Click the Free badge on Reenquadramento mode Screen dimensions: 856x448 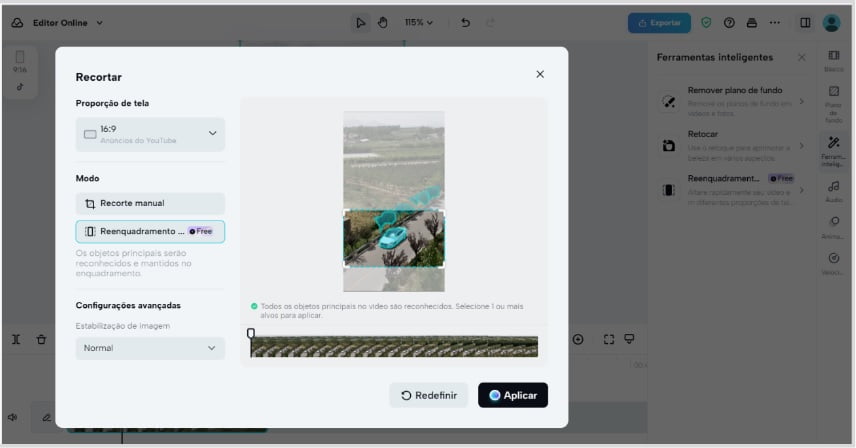coord(200,231)
